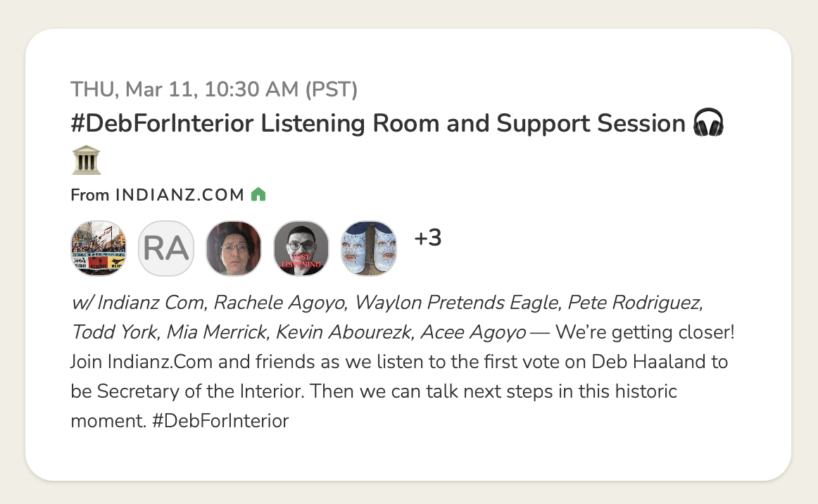818x504 pixels.
Task: Click the THU, Mar 11, 10:30 AM date
Action: [214, 90]
